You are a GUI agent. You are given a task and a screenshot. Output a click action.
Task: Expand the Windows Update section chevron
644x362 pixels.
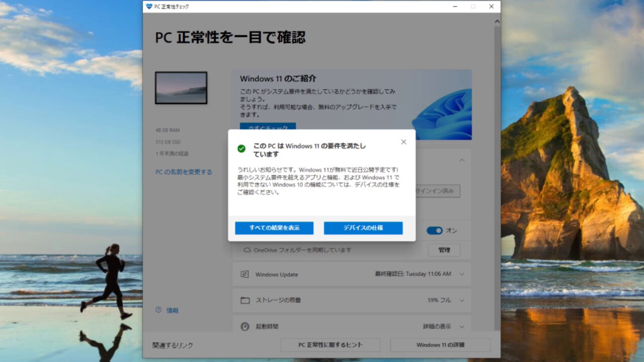(462, 274)
